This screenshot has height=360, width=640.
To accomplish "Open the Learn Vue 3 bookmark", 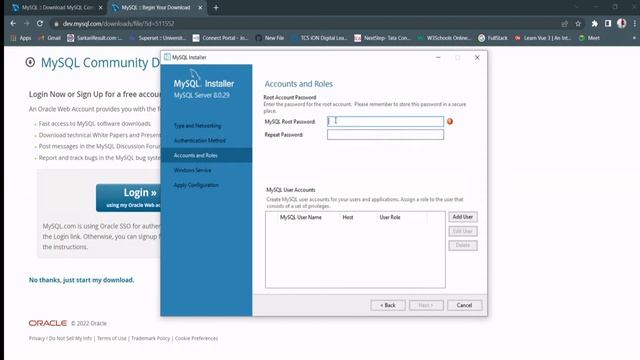I will coord(543,38).
